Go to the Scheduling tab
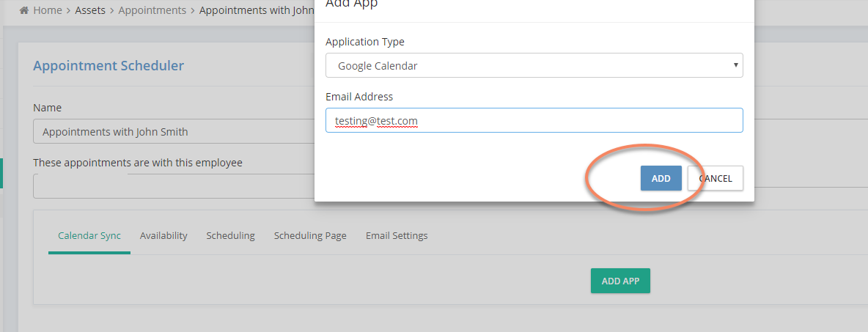The height and width of the screenshot is (332, 868). point(230,235)
